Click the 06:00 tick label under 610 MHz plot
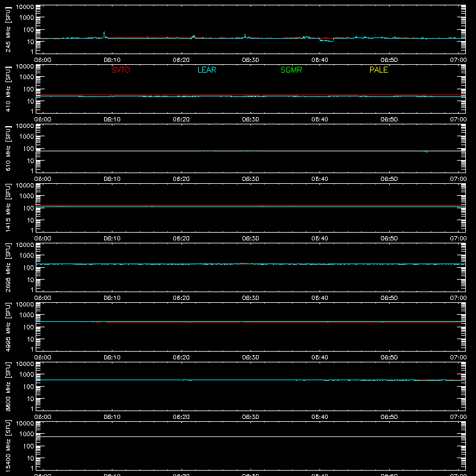The width and height of the screenshot is (476, 476). point(43,179)
